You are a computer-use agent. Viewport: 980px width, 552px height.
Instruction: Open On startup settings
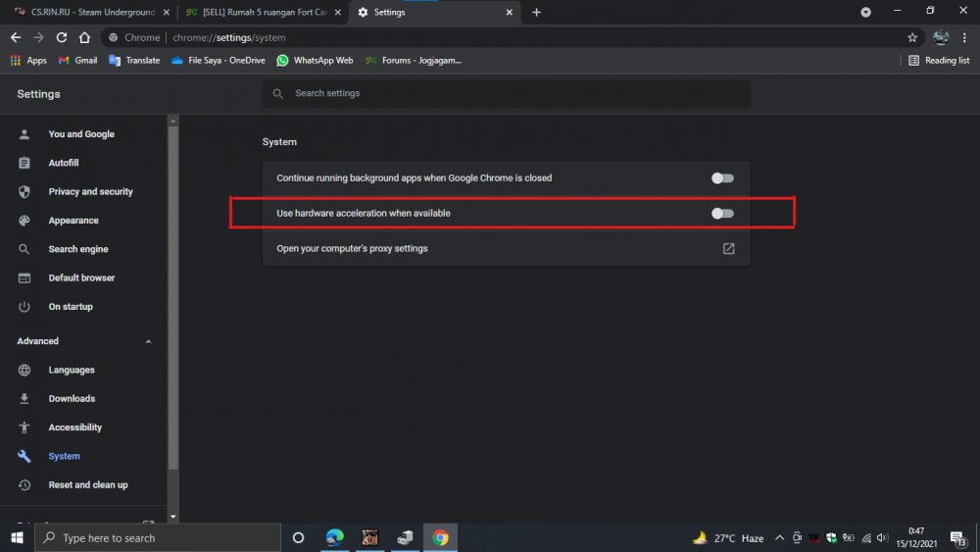tap(71, 306)
